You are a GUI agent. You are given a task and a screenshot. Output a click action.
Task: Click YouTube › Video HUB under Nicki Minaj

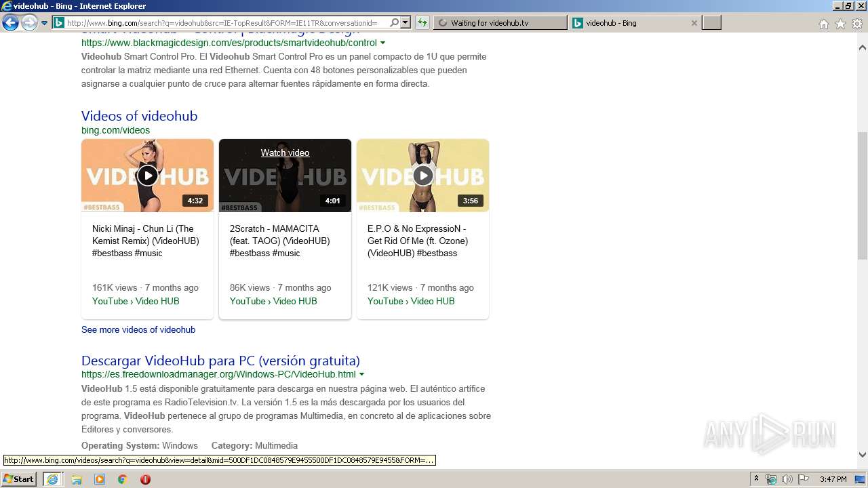pyautogui.click(x=136, y=301)
